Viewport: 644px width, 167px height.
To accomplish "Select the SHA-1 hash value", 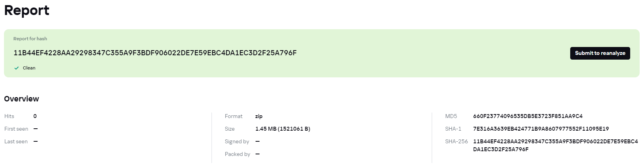I will (541, 129).
